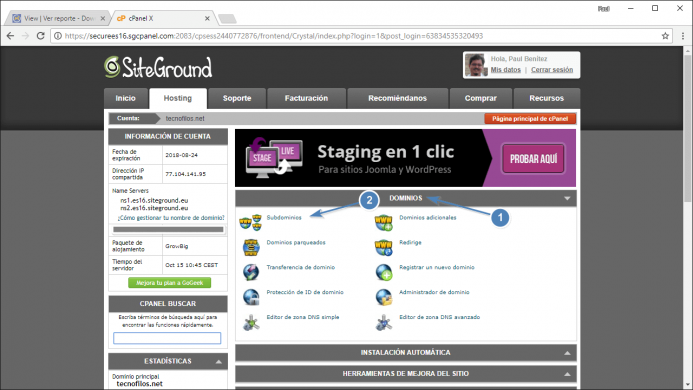Open the Inicio tab

[126, 98]
